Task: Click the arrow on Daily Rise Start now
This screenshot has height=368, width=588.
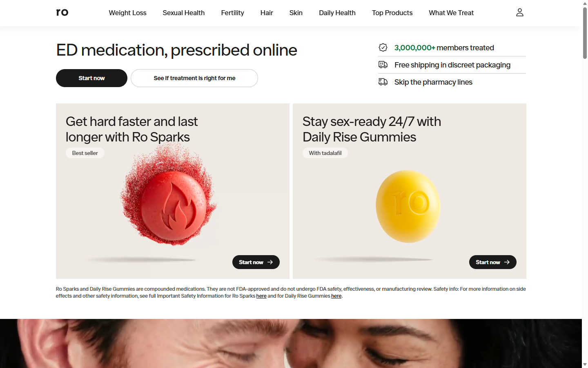Action: point(507,262)
